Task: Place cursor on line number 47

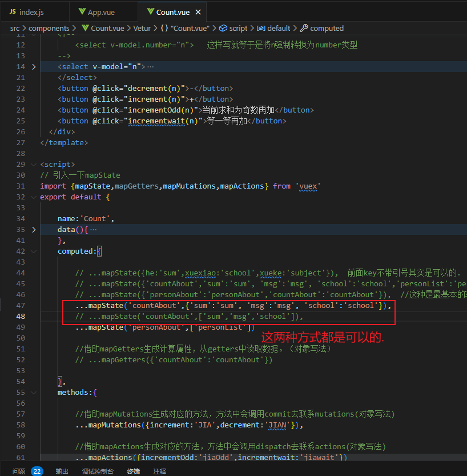Action: tap(21, 306)
